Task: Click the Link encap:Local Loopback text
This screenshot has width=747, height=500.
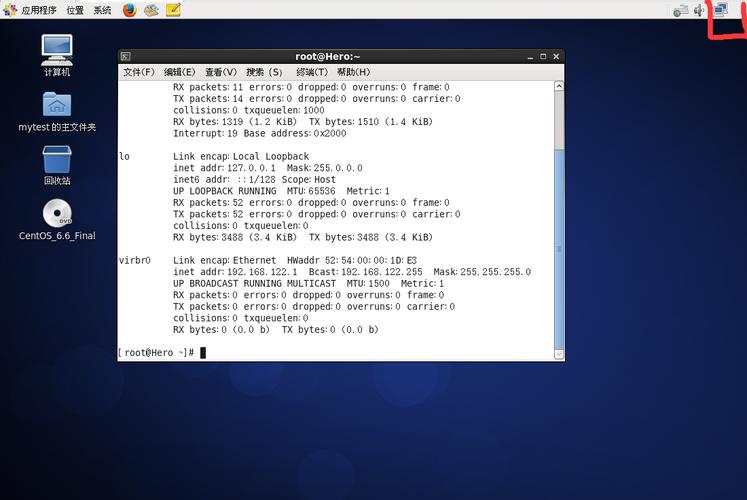Action: [x=241, y=156]
